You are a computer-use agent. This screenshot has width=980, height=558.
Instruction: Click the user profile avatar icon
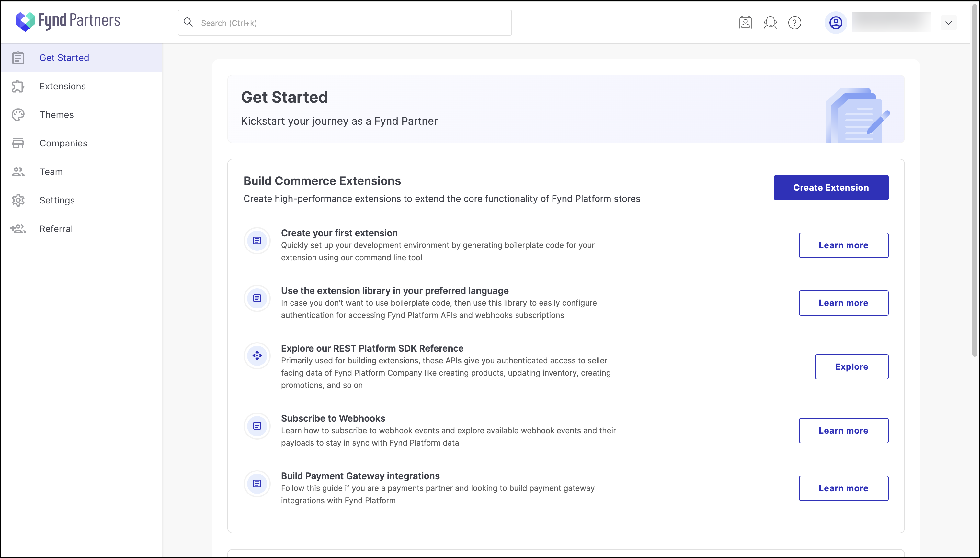836,23
